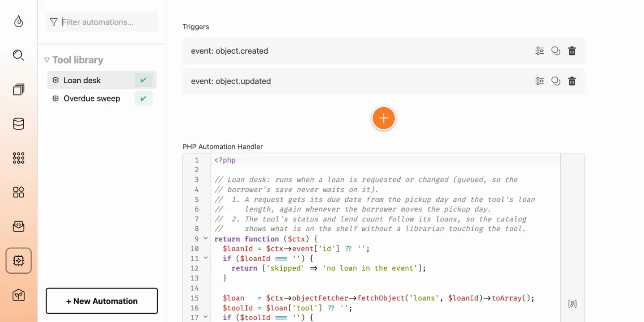Toggle the Loan desk enabled checkmark
Image resolution: width=644 pixels, height=322 pixels.
point(144,80)
